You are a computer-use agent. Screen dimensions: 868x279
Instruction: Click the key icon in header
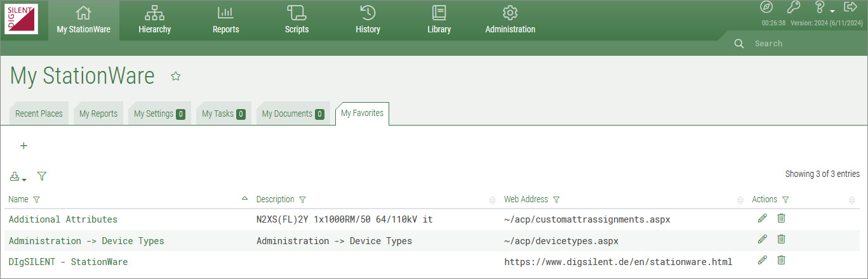(793, 8)
